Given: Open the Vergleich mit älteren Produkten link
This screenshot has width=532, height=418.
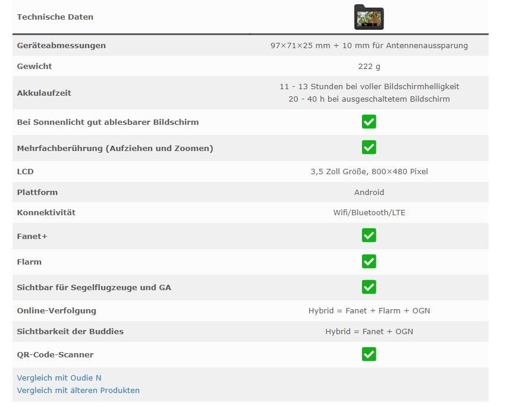Looking at the screenshot, I should [x=78, y=391].
